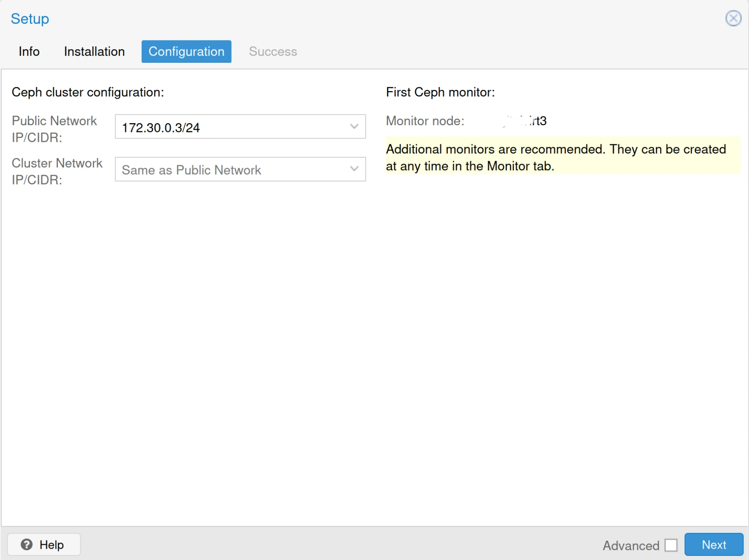This screenshot has width=749, height=560.
Task: Disable the Advanced setting checkbox
Action: [x=671, y=545]
